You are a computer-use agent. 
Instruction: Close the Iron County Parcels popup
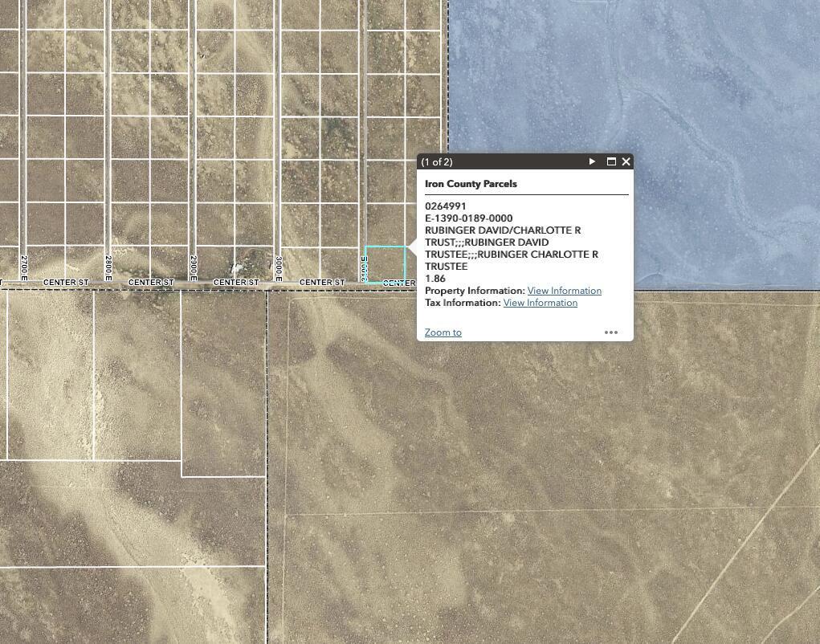[x=626, y=161]
